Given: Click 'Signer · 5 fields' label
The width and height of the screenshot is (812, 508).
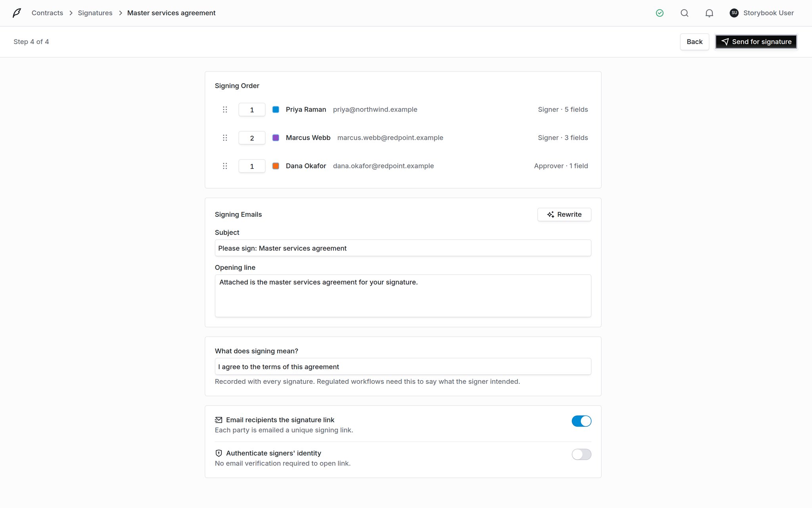Looking at the screenshot, I should tap(563, 110).
